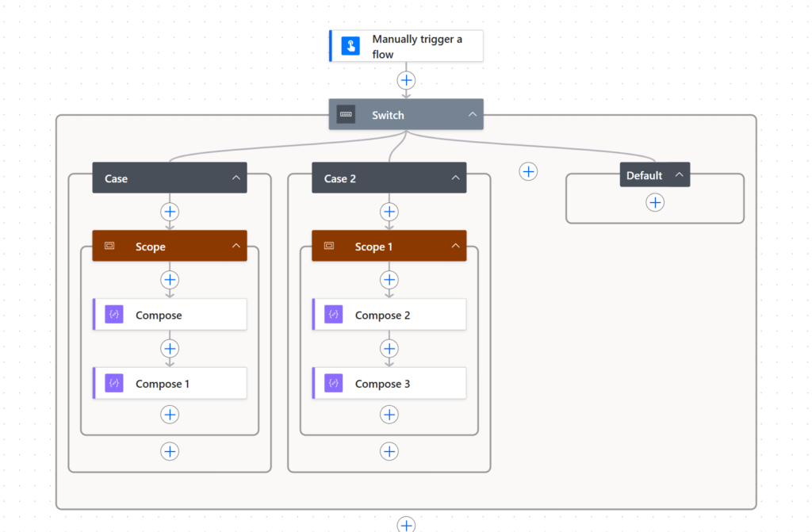Collapse the Scope container
812x532 pixels.
tap(236, 246)
